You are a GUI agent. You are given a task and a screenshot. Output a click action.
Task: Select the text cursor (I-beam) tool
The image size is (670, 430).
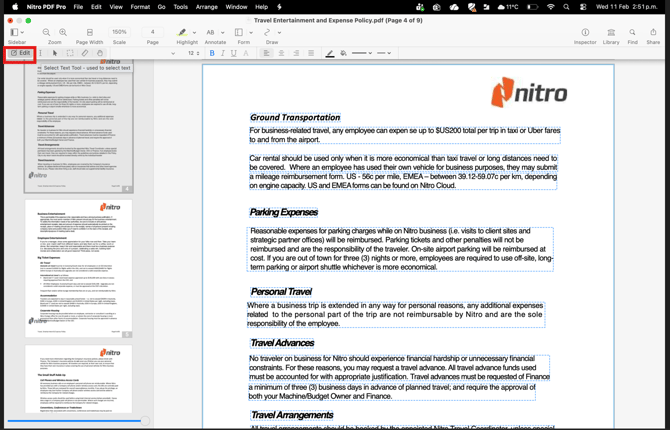point(41,53)
